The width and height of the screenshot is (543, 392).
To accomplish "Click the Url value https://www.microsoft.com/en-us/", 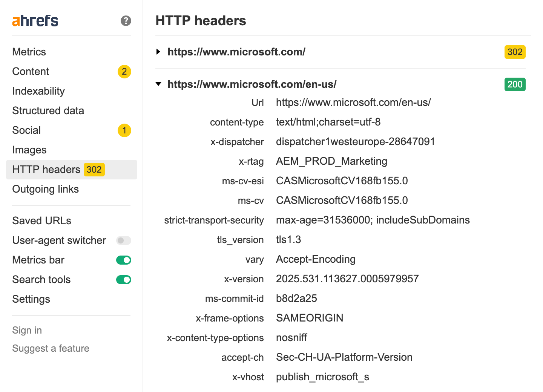I will click(x=353, y=103).
